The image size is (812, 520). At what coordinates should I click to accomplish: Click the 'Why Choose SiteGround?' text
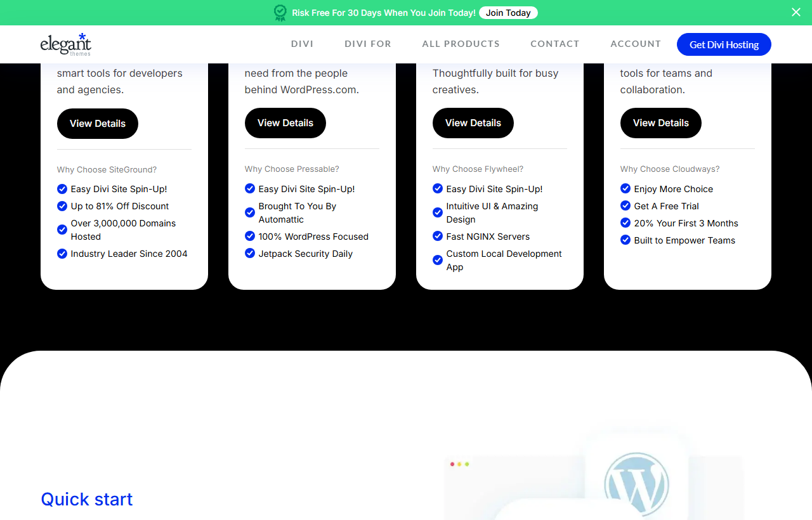107,169
